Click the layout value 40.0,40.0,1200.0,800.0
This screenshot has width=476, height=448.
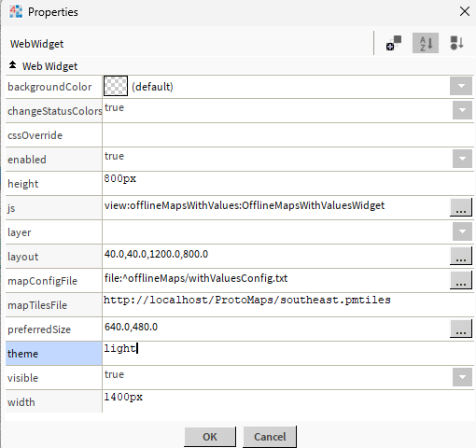[156, 254]
